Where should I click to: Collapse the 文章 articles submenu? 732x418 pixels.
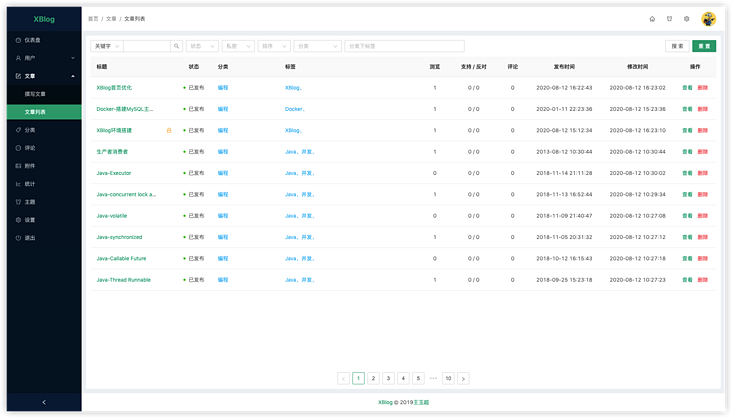point(44,76)
